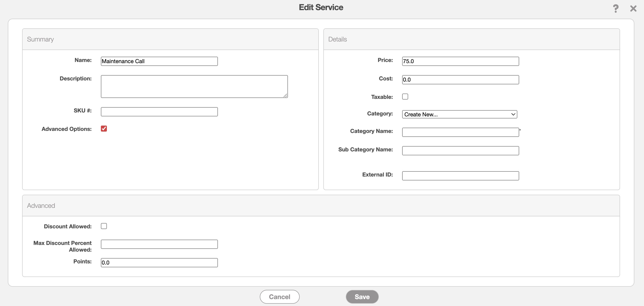Click inside the Description text area

pyautogui.click(x=194, y=86)
